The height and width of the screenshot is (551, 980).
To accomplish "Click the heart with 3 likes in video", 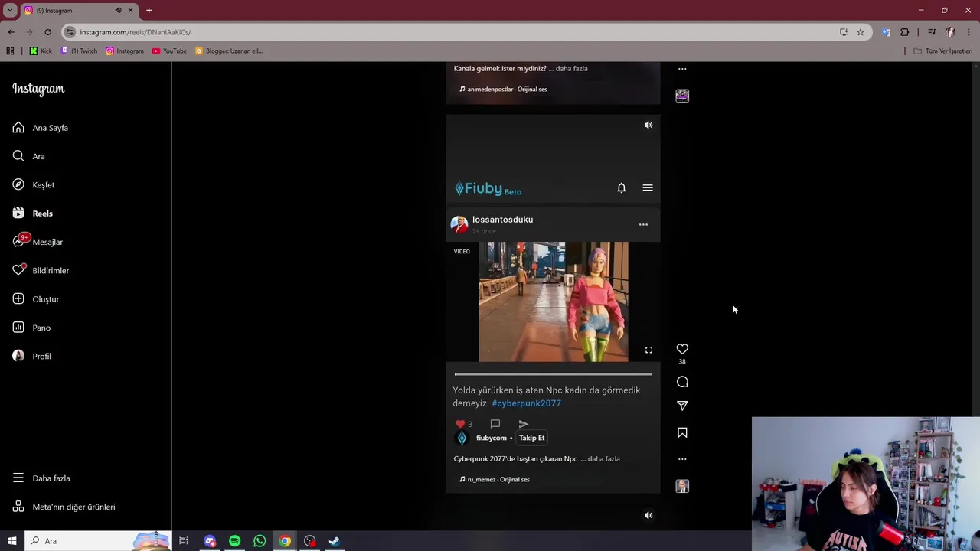I will pos(460,424).
